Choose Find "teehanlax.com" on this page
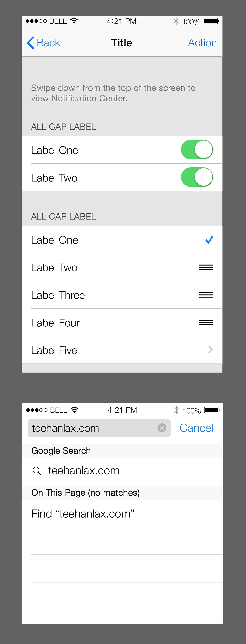The width and height of the screenshot is (246, 644). pyautogui.click(x=83, y=514)
